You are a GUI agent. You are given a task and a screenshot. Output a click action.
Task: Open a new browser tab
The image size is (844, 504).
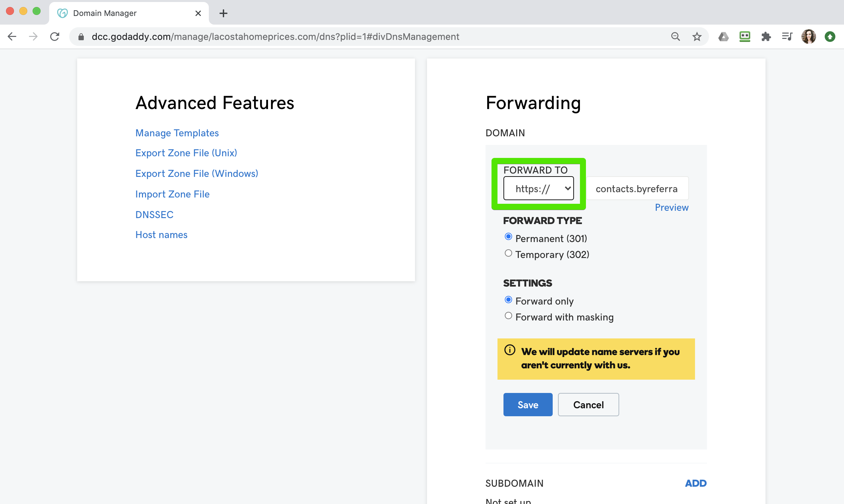[x=223, y=13]
